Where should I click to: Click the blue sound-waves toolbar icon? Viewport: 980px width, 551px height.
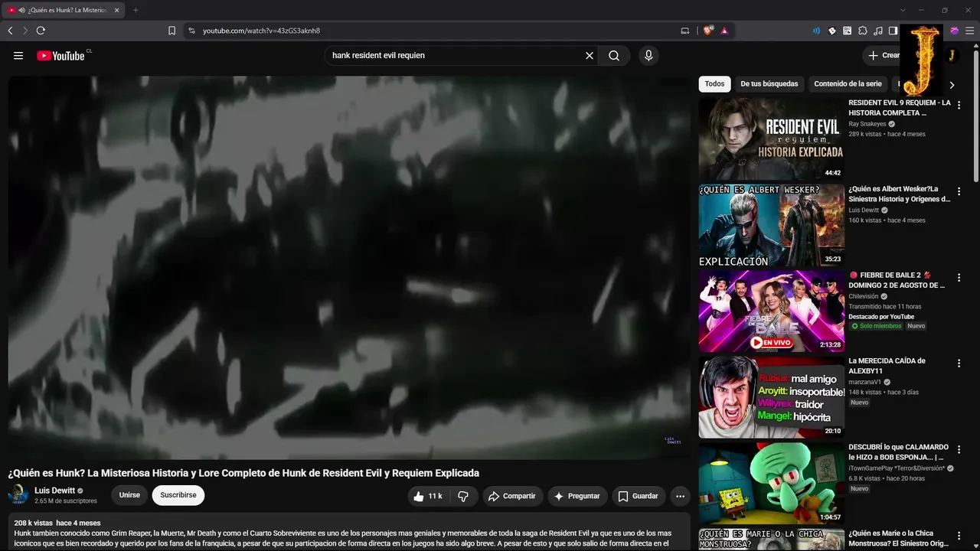point(816,31)
